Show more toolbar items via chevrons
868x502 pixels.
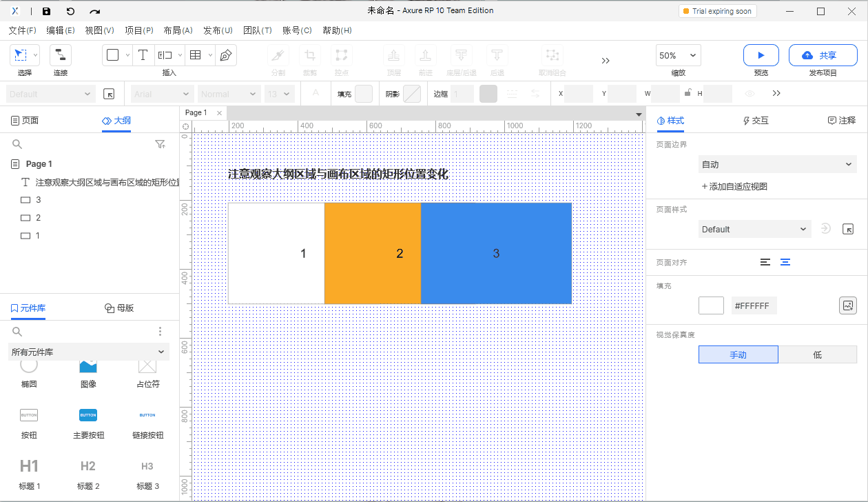(x=606, y=61)
